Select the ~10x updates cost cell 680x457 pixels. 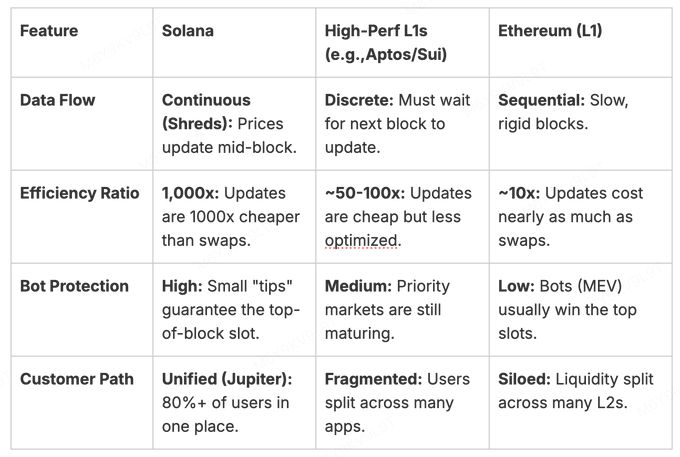(x=570, y=216)
